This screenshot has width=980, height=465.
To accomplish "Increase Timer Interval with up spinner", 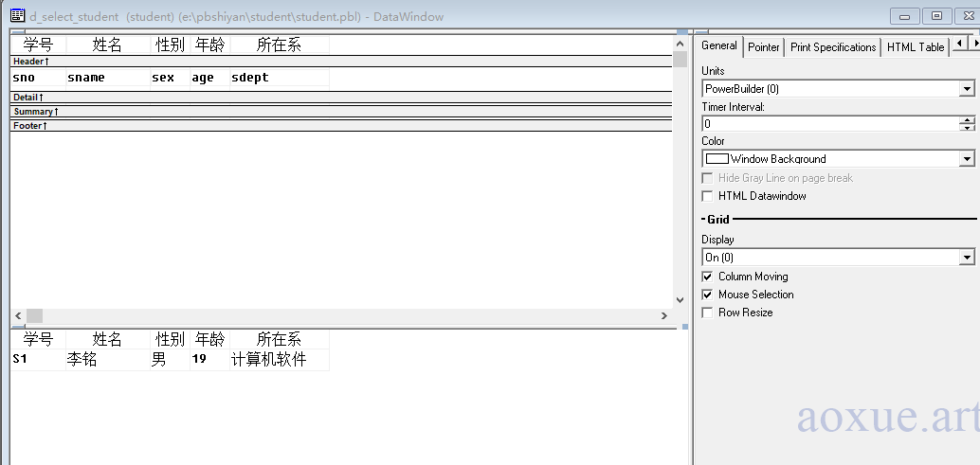I will (968, 120).
